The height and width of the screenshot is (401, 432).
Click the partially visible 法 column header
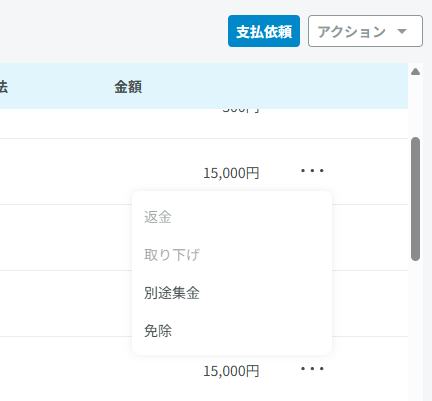click(3, 87)
